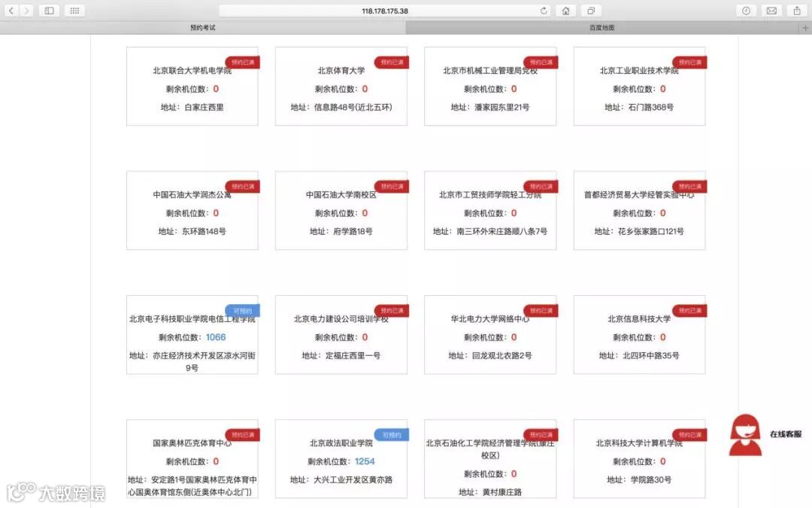Toggle the Safari sidebar button
812x508 pixels.
click(49, 11)
